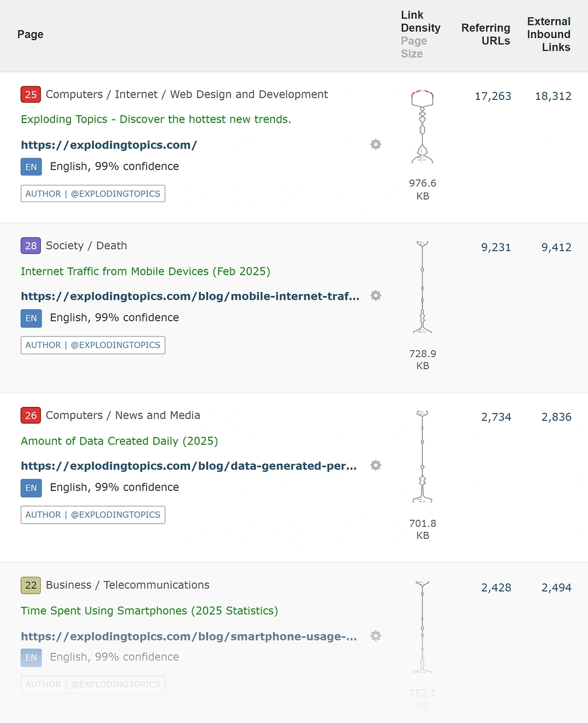588x723 pixels.
Task: Sort by Page Size sub-header
Action: point(414,48)
